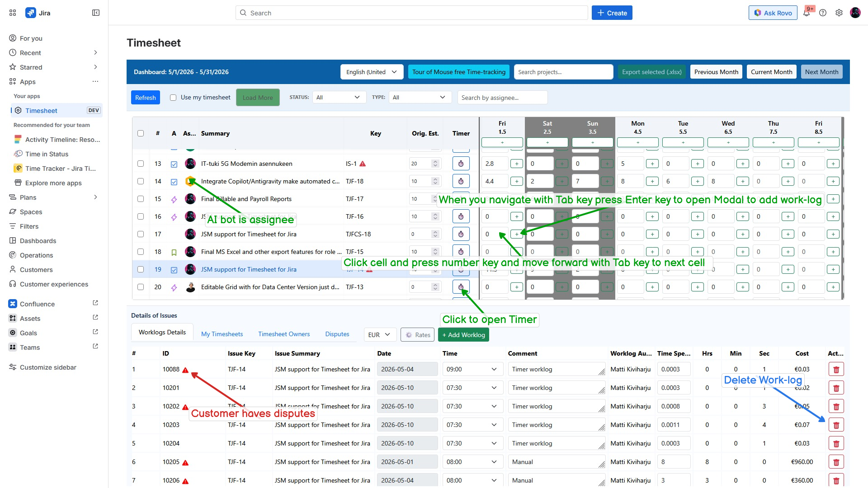Add worklog plus for IT-tuki row Friday 2.8
The height and width of the screenshot is (488, 868).
[517, 164]
